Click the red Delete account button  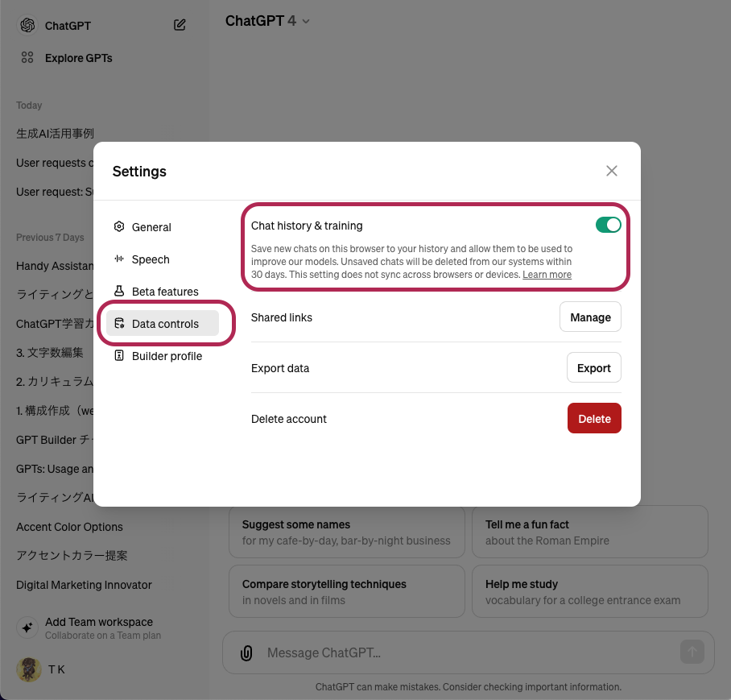(x=594, y=418)
